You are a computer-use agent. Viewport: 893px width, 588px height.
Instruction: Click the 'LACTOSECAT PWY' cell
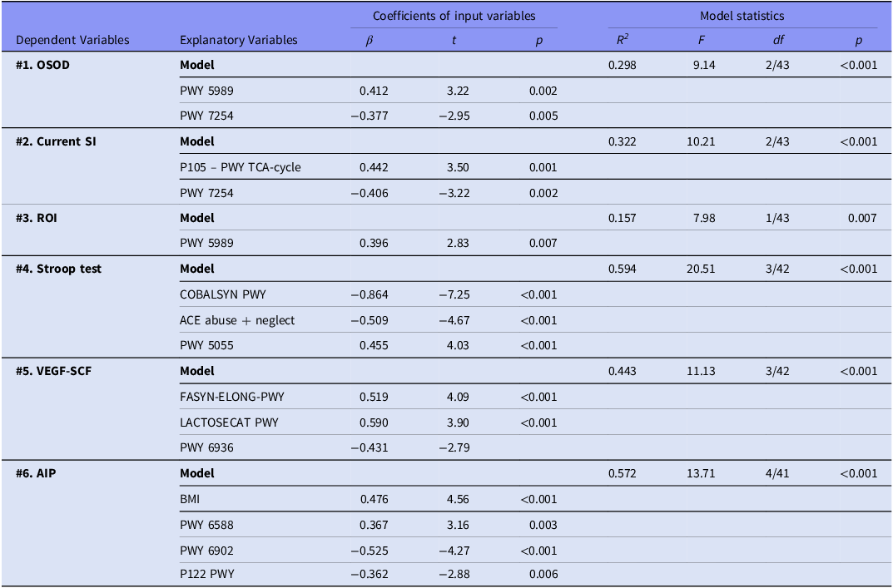pos(229,422)
